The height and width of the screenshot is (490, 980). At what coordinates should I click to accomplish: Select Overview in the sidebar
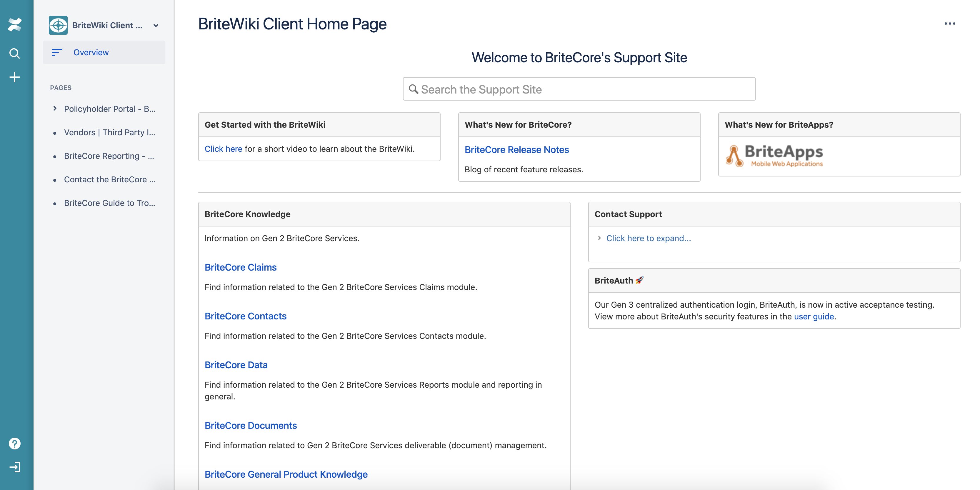(x=104, y=52)
